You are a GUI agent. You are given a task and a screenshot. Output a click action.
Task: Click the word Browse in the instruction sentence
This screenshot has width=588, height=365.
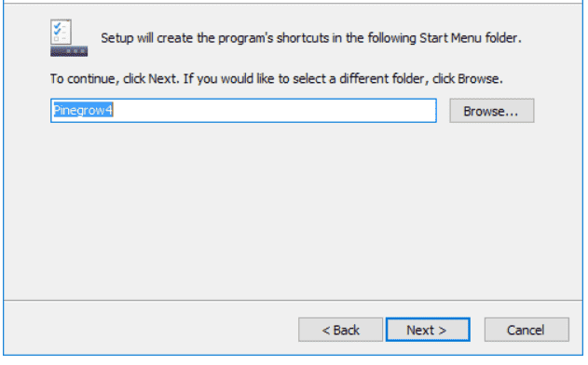[x=478, y=79]
